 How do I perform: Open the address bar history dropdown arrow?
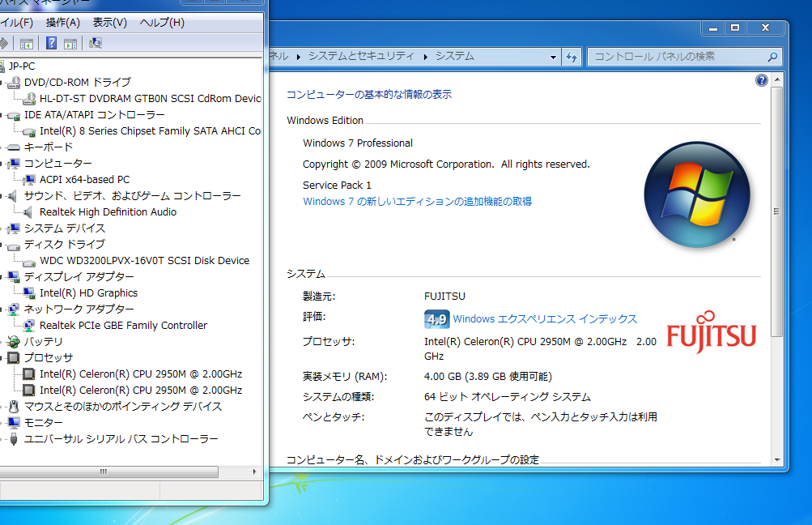[553, 57]
